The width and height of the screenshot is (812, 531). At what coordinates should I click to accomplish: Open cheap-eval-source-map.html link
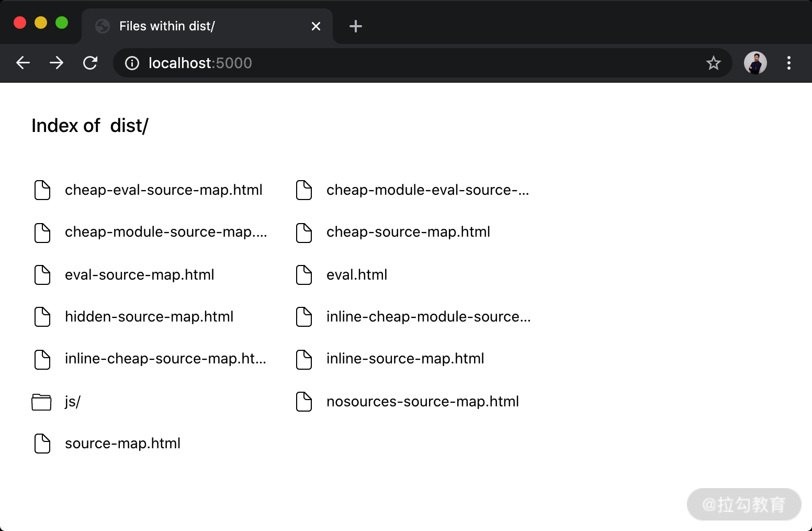click(163, 190)
